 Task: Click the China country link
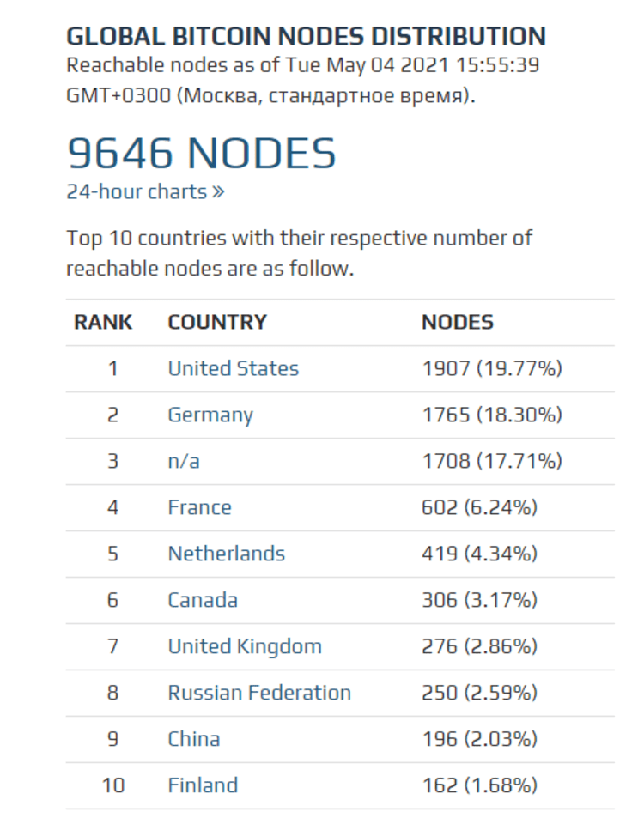tap(194, 740)
